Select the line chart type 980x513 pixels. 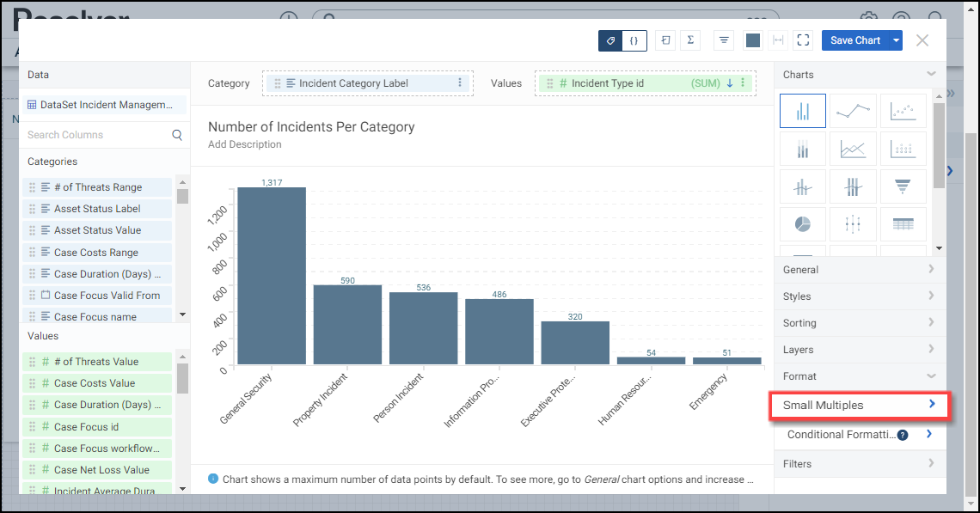point(853,111)
